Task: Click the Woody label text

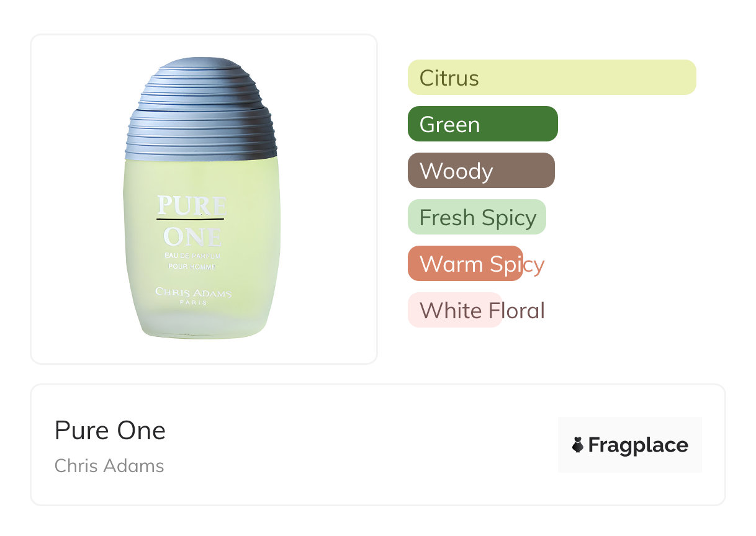Action: (456, 171)
